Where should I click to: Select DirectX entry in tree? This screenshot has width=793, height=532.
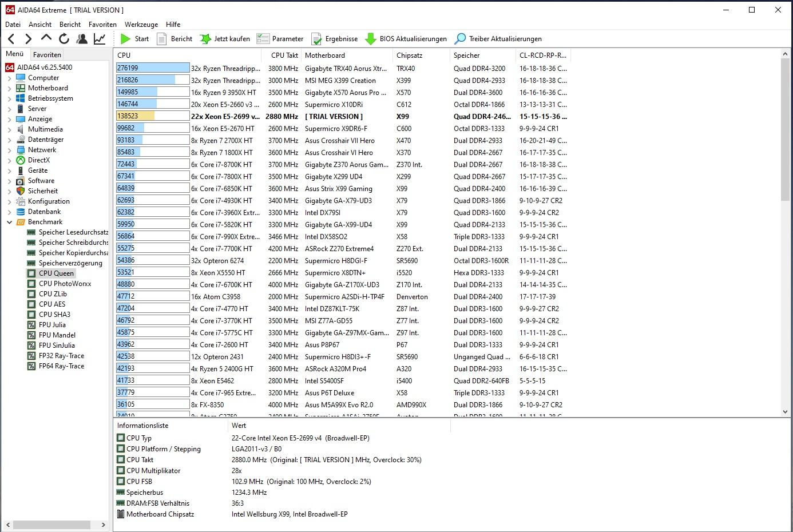(39, 160)
